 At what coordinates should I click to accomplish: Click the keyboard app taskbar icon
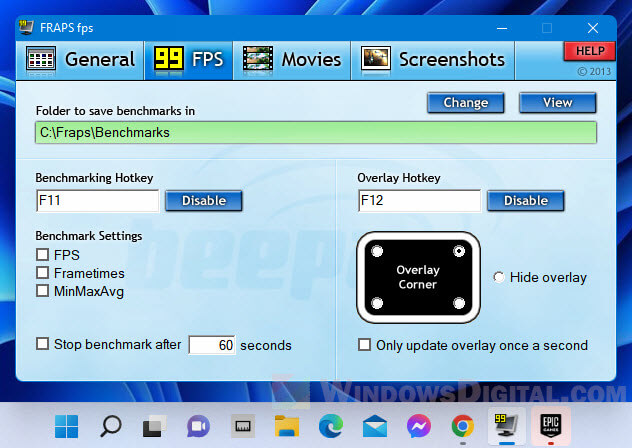(243, 426)
